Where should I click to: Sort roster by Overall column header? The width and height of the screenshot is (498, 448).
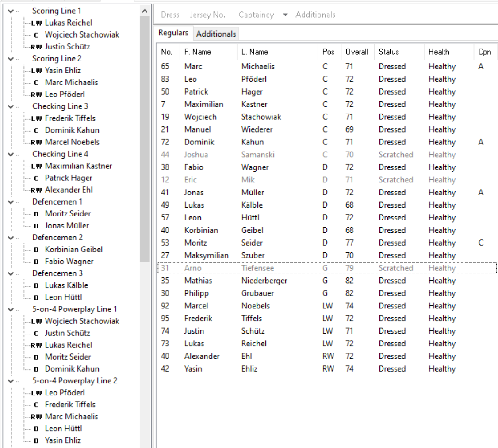point(356,52)
